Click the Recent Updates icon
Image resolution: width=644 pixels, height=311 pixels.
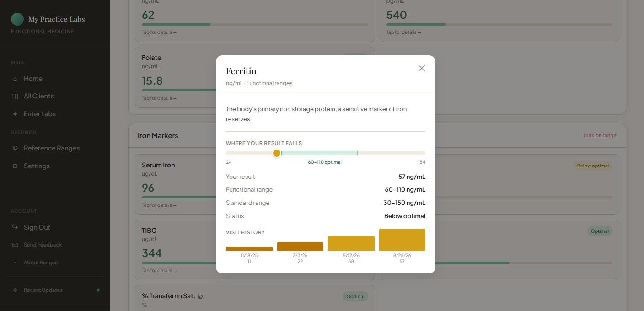(x=15, y=290)
